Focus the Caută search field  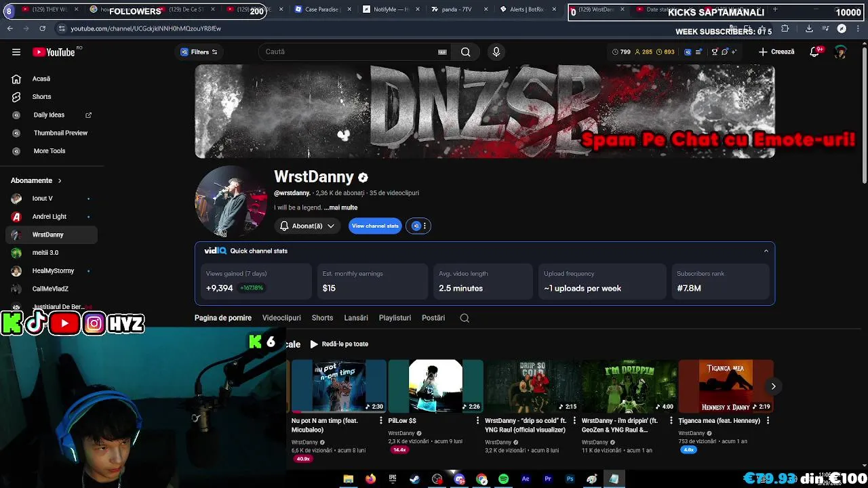350,52
